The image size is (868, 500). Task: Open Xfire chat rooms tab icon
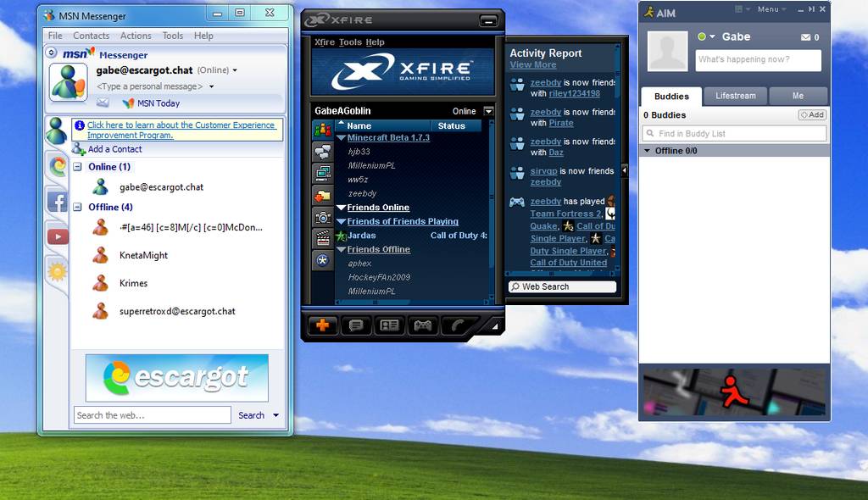(x=323, y=152)
